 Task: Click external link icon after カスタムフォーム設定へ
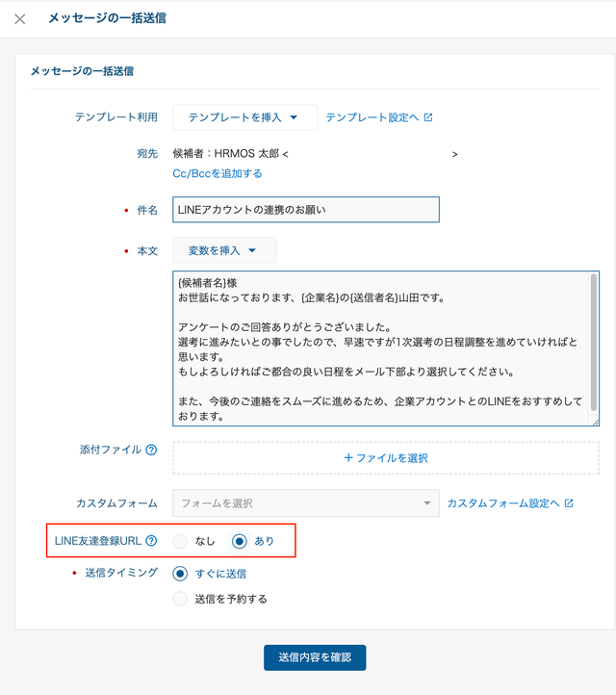[569, 503]
